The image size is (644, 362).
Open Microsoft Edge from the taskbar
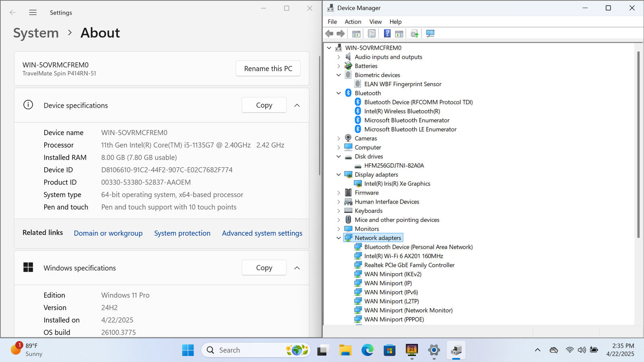click(x=367, y=350)
